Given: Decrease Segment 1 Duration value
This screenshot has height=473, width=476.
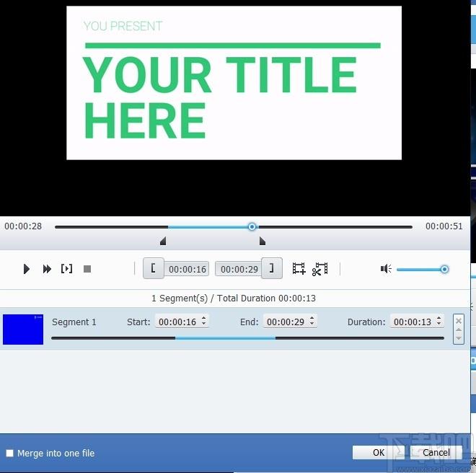Looking at the screenshot, I should pos(439,324).
